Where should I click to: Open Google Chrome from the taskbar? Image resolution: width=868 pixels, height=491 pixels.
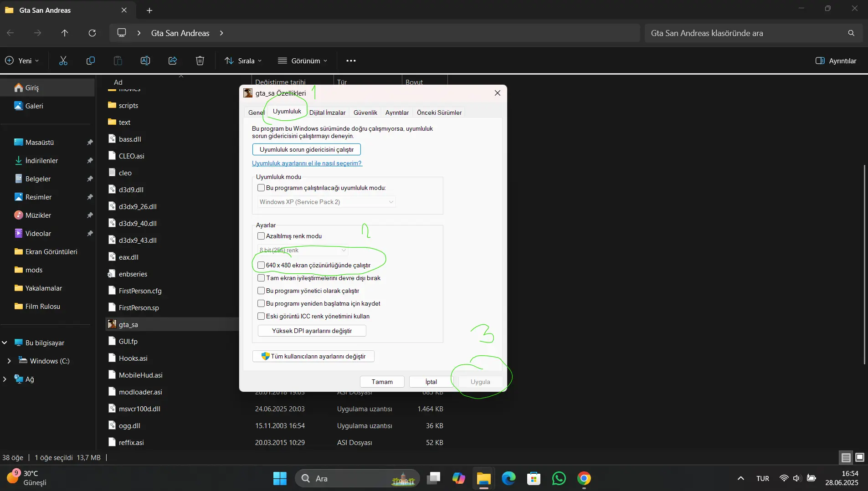coord(584,478)
